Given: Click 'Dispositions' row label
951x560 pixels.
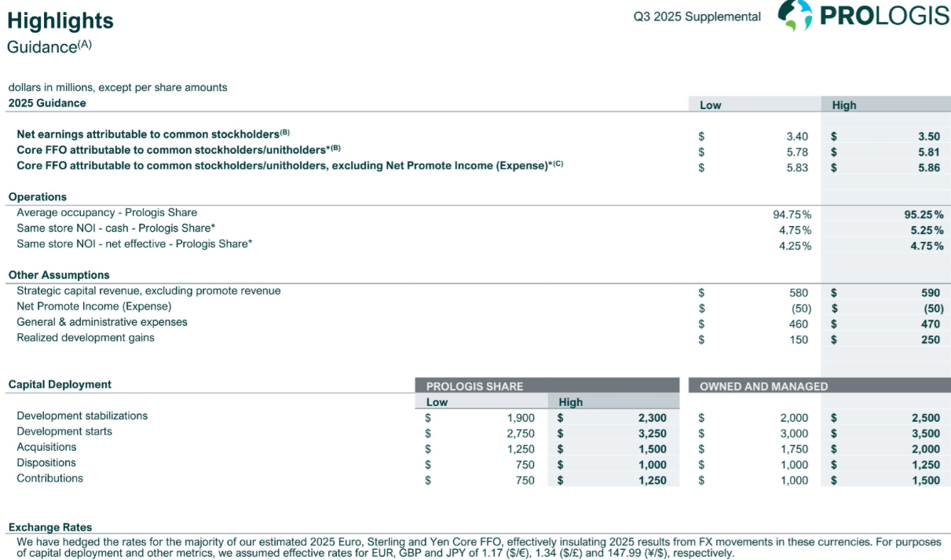Looking at the screenshot, I should [x=46, y=463].
